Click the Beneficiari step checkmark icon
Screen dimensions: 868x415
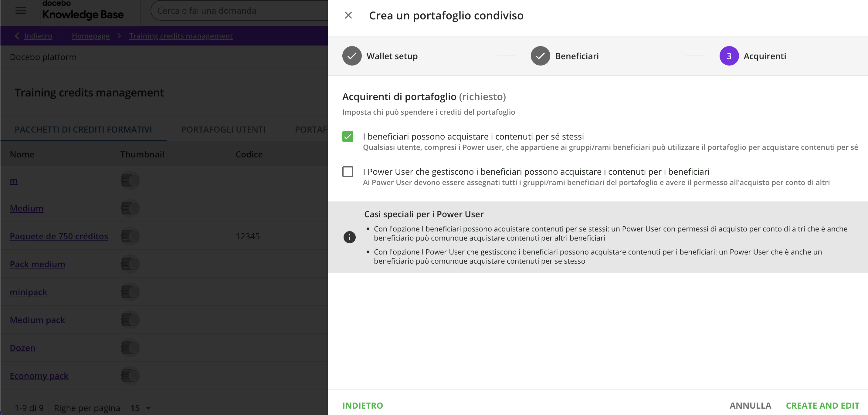(540, 56)
